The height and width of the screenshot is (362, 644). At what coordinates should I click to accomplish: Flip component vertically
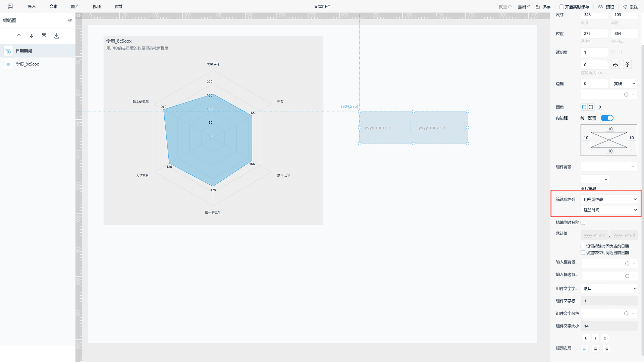click(x=627, y=65)
